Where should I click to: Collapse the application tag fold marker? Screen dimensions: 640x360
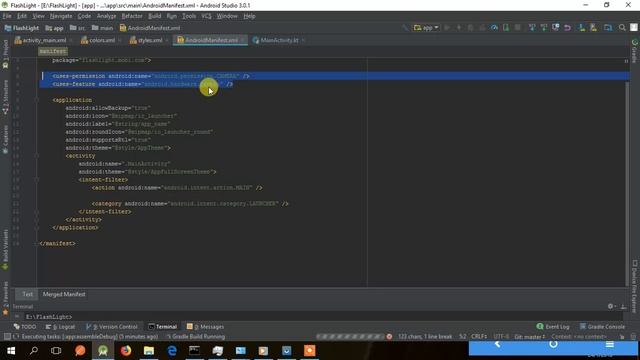point(37,100)
